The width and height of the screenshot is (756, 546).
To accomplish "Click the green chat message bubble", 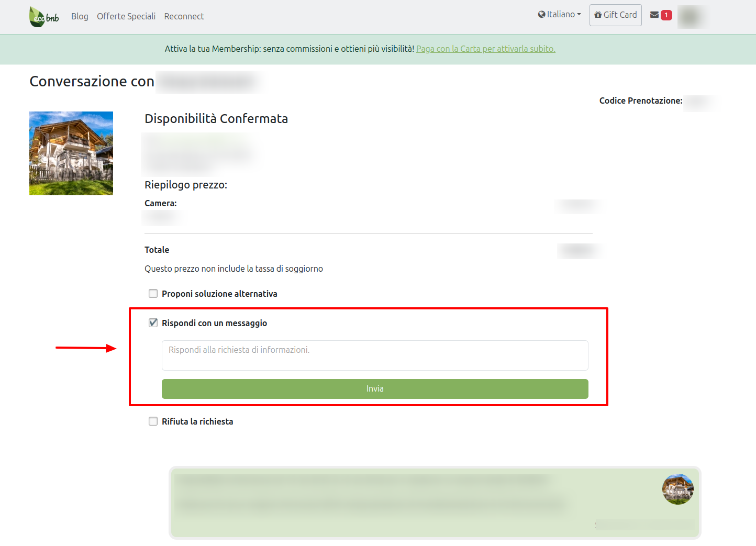I will pyautogui.click(x=408, y=503).
